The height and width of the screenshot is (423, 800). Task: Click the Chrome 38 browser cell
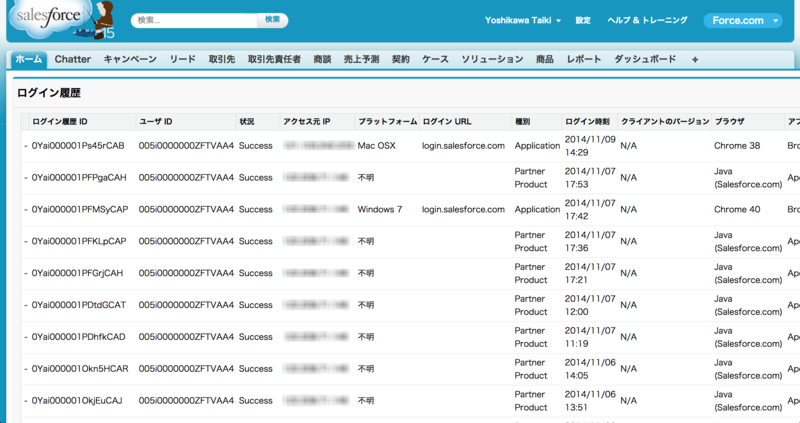(737, 146)
